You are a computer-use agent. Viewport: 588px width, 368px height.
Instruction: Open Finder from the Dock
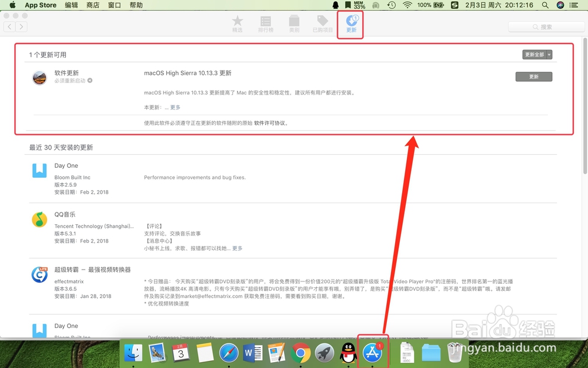(x=133, y=353)
